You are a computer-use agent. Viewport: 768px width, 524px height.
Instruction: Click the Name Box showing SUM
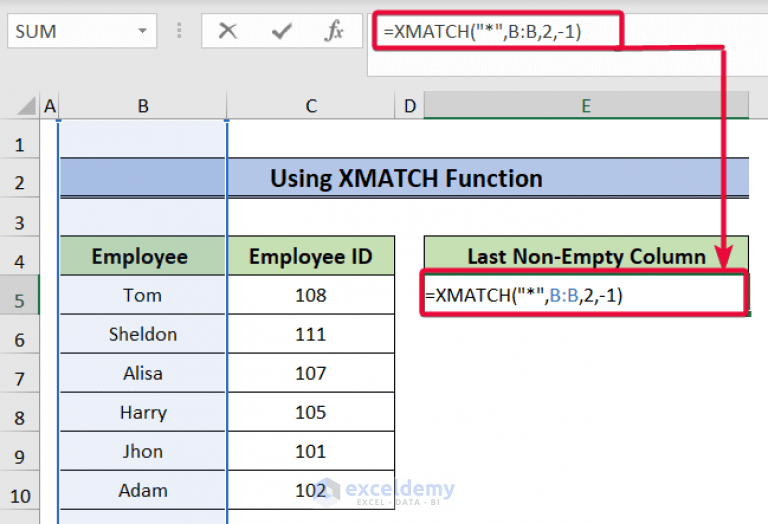tap(82, 31)
